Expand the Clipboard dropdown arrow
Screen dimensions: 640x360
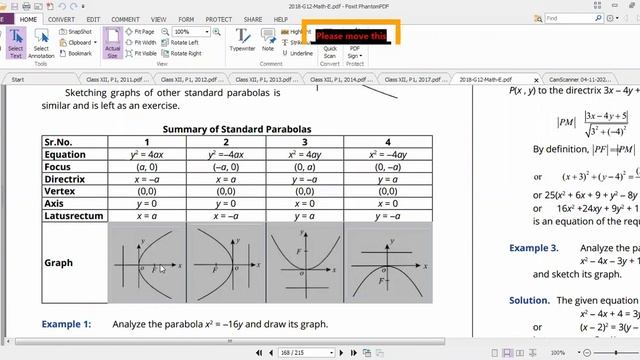(x=95, y=42)
